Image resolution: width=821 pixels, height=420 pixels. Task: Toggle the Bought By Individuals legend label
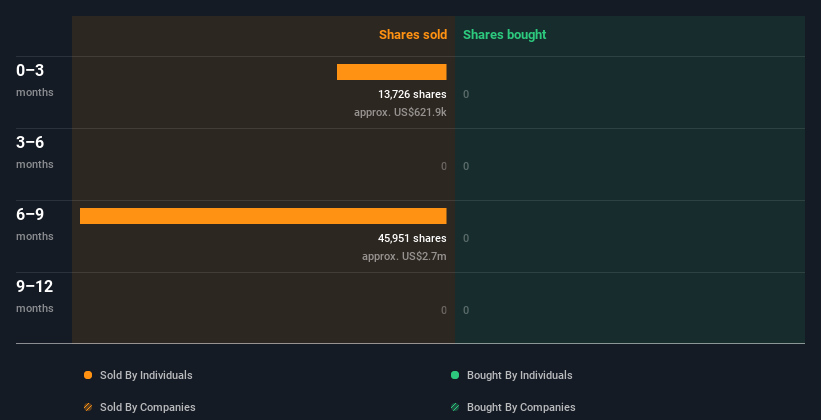click(519, 375)
